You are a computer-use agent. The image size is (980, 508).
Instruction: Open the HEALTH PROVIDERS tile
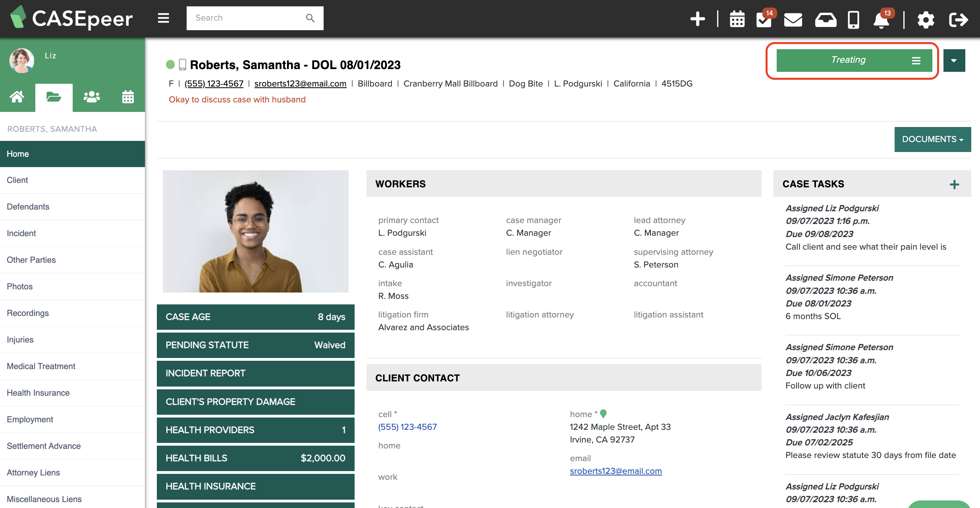[x=255, y=430]
